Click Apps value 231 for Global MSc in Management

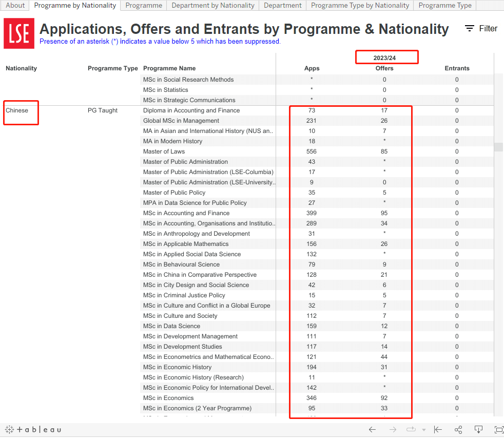312,121
